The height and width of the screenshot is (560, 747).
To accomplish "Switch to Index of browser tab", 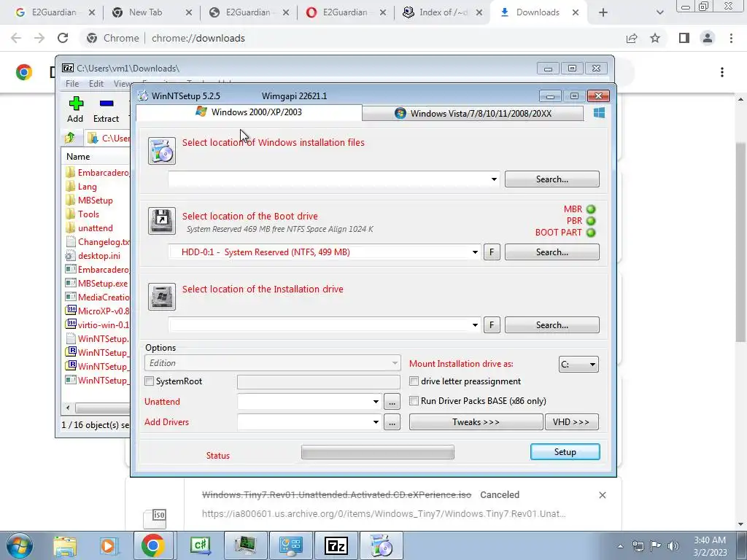I will [x=442, y=12].
